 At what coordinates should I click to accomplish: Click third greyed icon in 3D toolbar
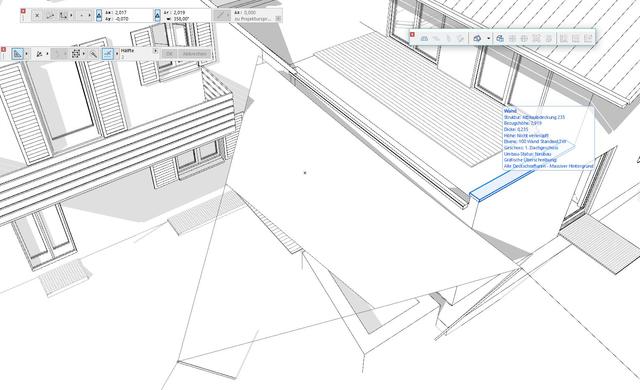click(x=449, y=39)
